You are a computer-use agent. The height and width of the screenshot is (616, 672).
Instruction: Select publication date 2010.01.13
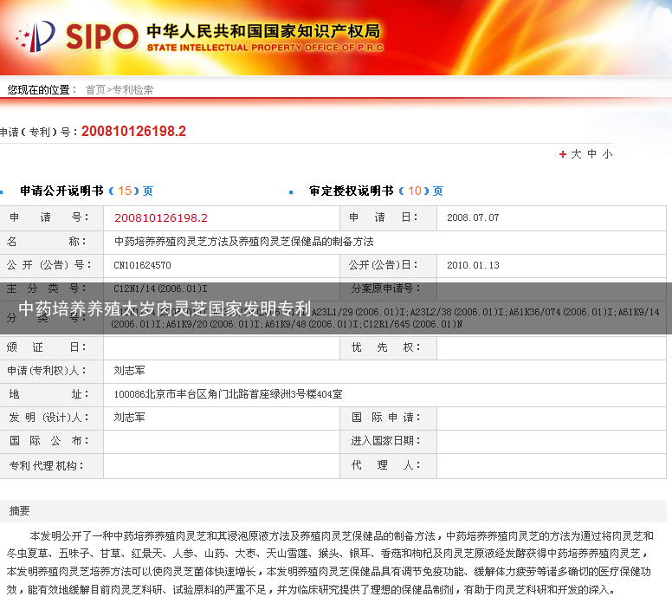coord(473,265)
